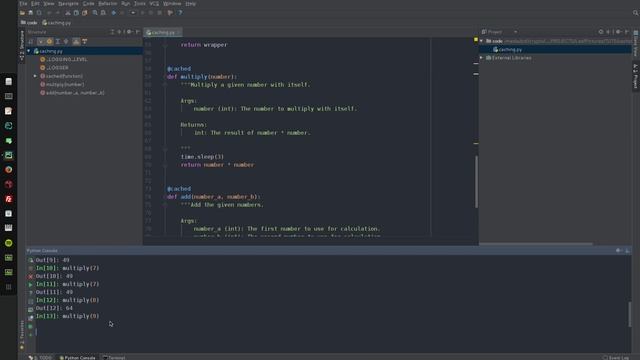
Task: Click the red Stop console icon
Action: (x=31, y=276)
